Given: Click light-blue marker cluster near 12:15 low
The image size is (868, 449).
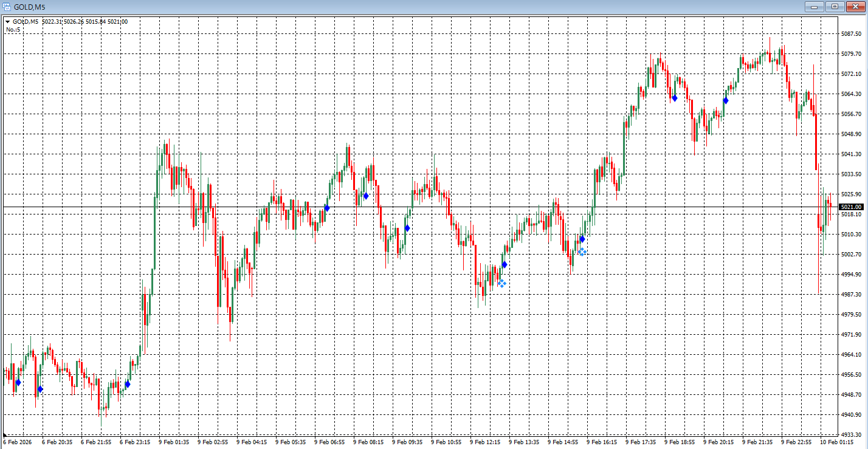Looking at the screenshot, I should tap(501, 283).
